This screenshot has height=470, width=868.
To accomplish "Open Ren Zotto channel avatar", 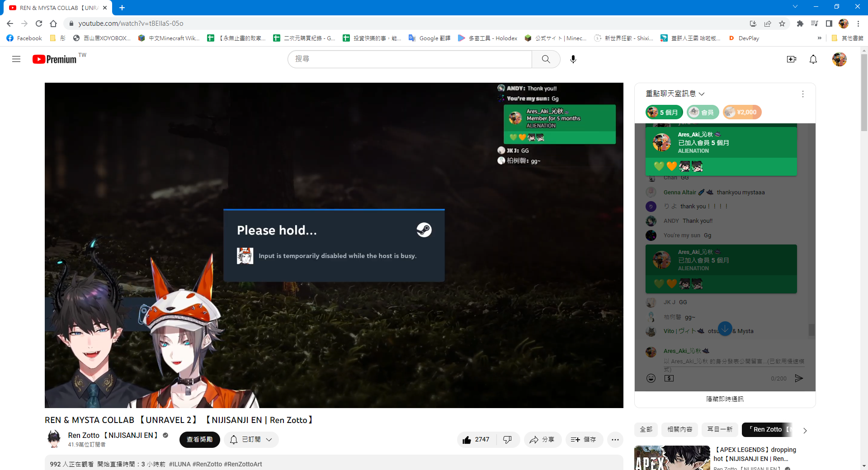I will 54,439.
